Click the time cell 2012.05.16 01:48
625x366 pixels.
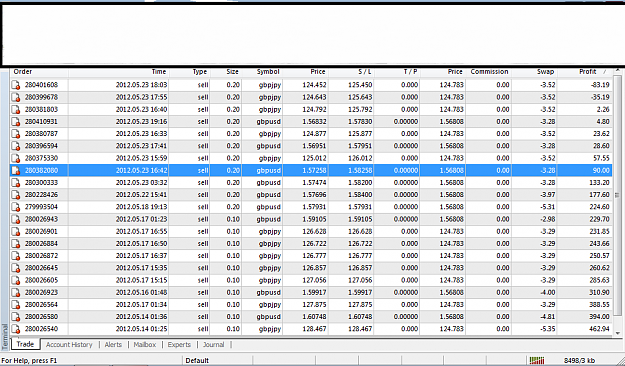click(142, 292)
